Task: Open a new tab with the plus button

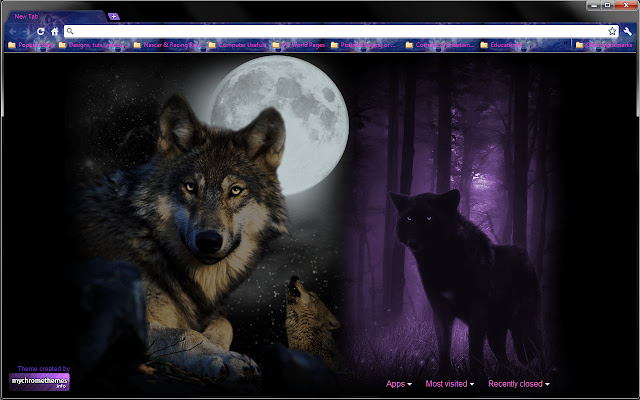Action: 114,16
